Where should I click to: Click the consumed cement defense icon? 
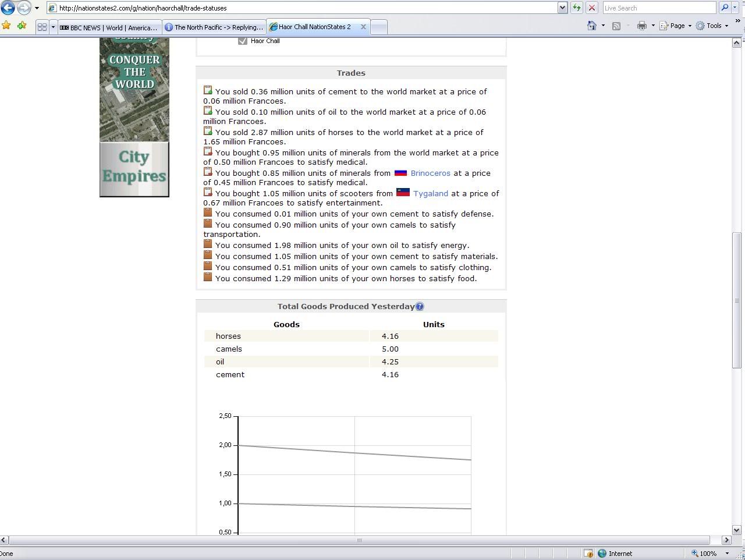(208, 212)
